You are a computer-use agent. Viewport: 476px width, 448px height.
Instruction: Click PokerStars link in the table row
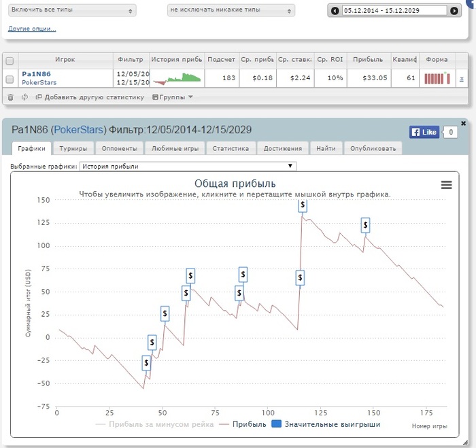point(39,82)
